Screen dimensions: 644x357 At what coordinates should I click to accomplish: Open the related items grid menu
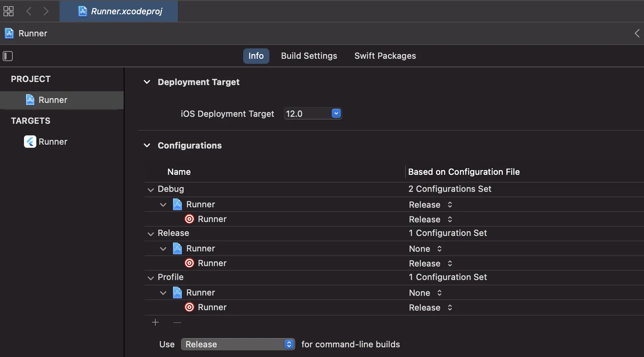(9, 11)
